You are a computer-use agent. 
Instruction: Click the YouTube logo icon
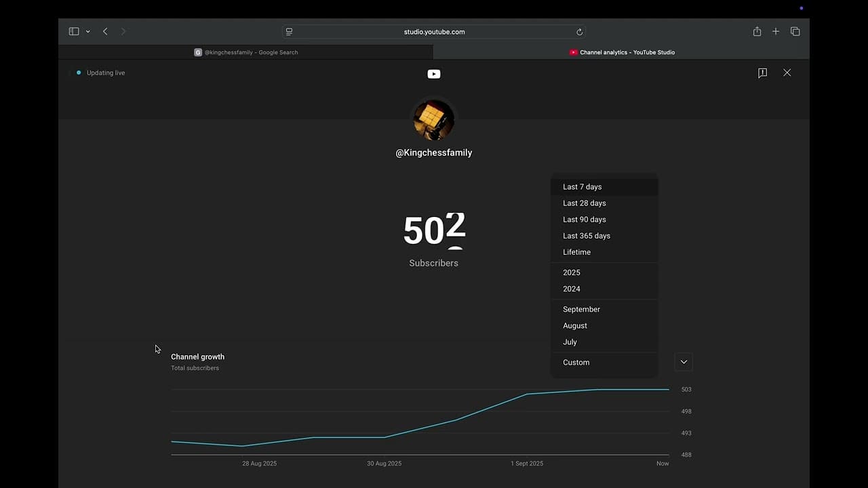click(434, 74)
